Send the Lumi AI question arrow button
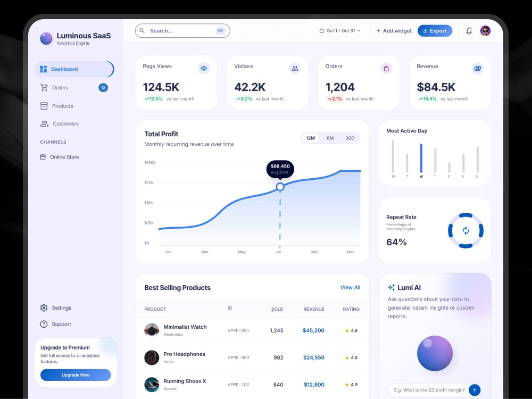The height and width of the screenshot is (399, 532). point(475,390)
